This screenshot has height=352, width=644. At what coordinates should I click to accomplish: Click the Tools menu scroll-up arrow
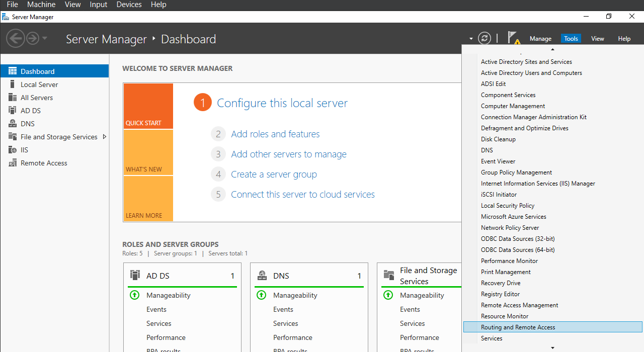pos(552,49)
